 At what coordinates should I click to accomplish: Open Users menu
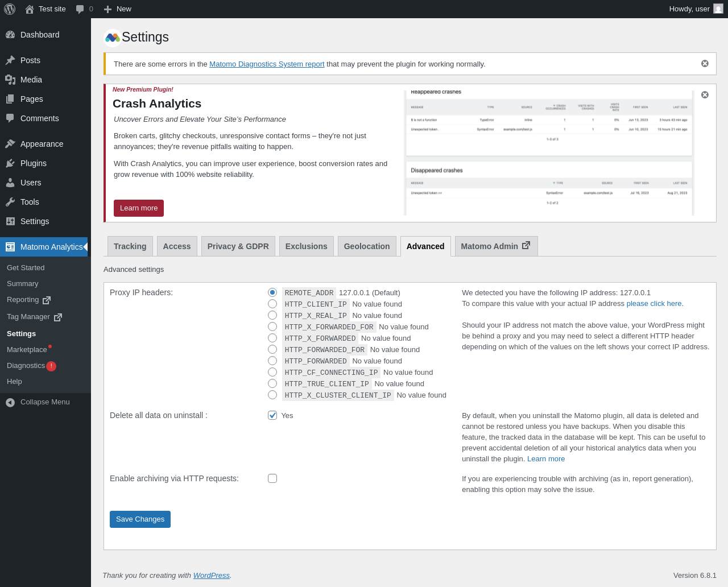tap(45, 183)
